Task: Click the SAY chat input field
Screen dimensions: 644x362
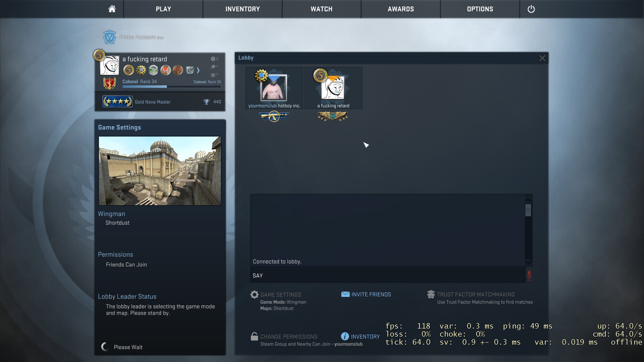Action: point(387,276)
